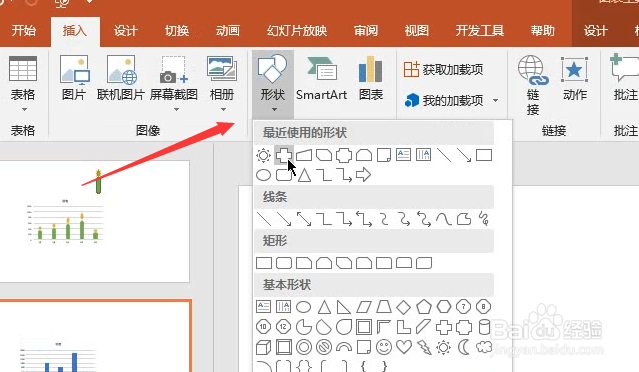The image size is (639, 372).
Task: Open the SmartArt graphic dialog
Action: pyautogui.click(x=322, y=78)
